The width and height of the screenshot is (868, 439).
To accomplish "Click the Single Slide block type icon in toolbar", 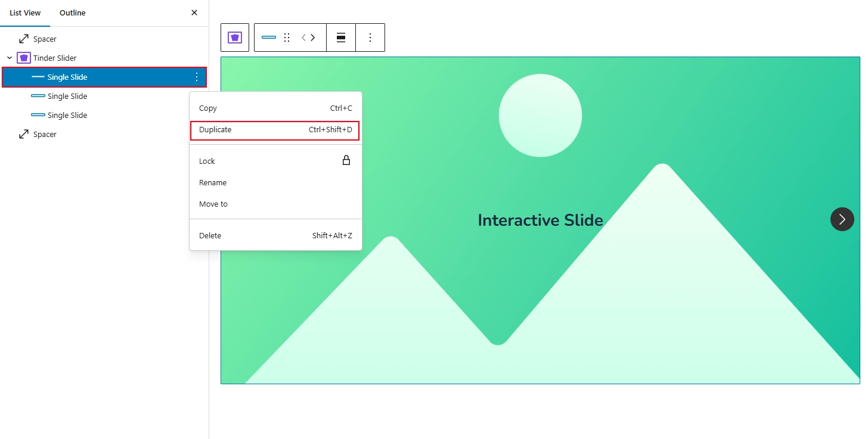I will tap(269, 38).
